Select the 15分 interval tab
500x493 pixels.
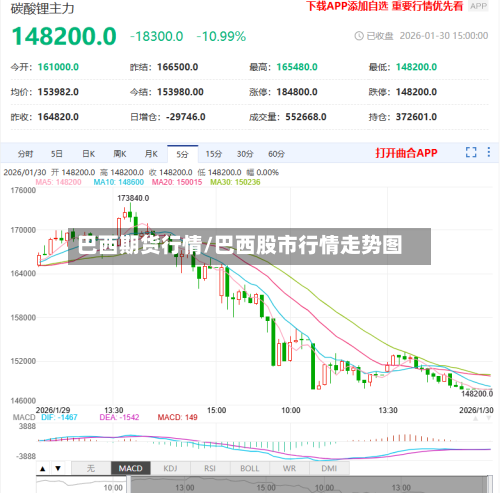(214, 154)
